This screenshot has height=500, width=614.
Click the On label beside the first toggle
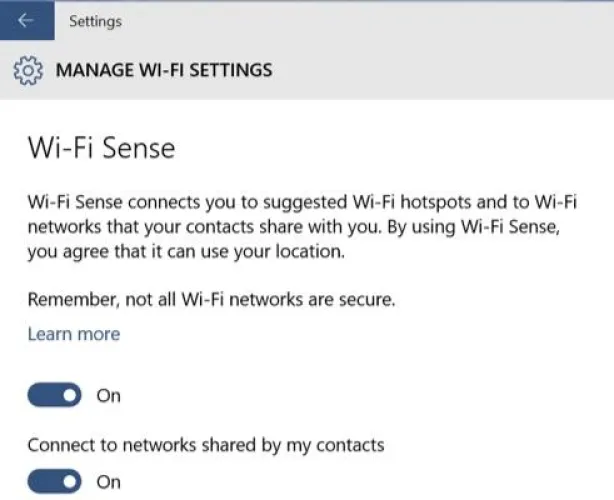pos(108,396)
